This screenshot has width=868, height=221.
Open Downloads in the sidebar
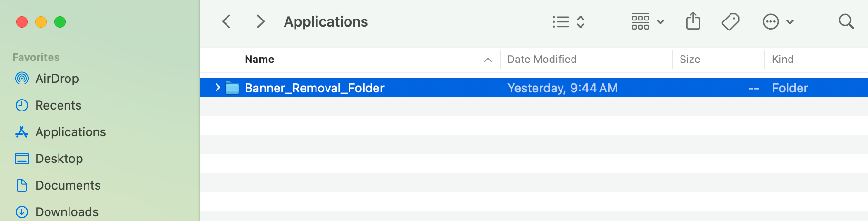tap(67, 211)
